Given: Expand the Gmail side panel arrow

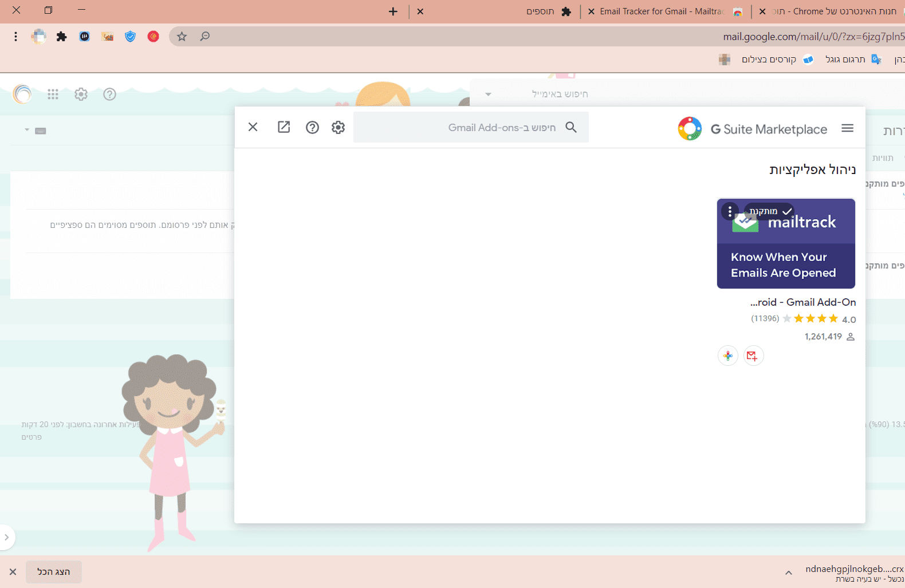Looking at the screenshot, I should click(x=6, y=538).
